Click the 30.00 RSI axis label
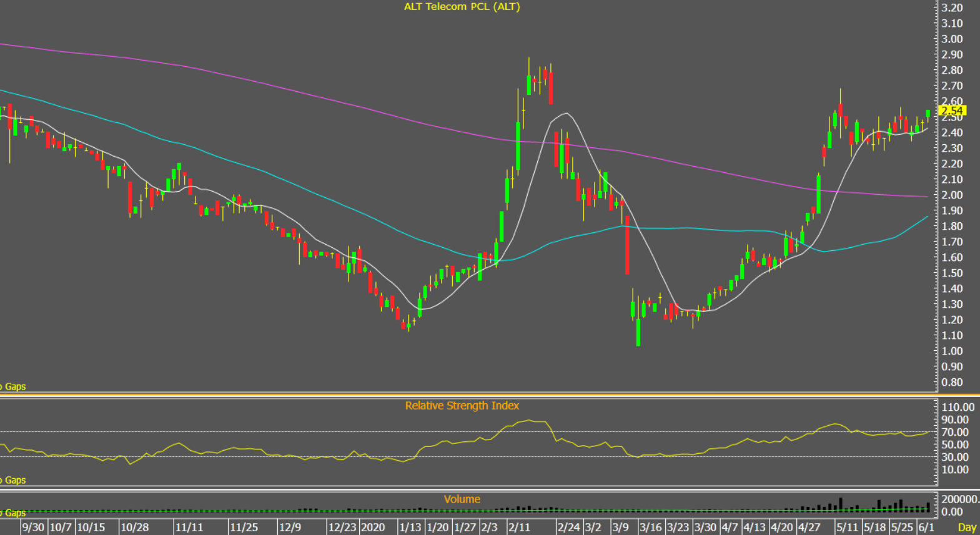 pyautogui.click(x=956, y=457)
